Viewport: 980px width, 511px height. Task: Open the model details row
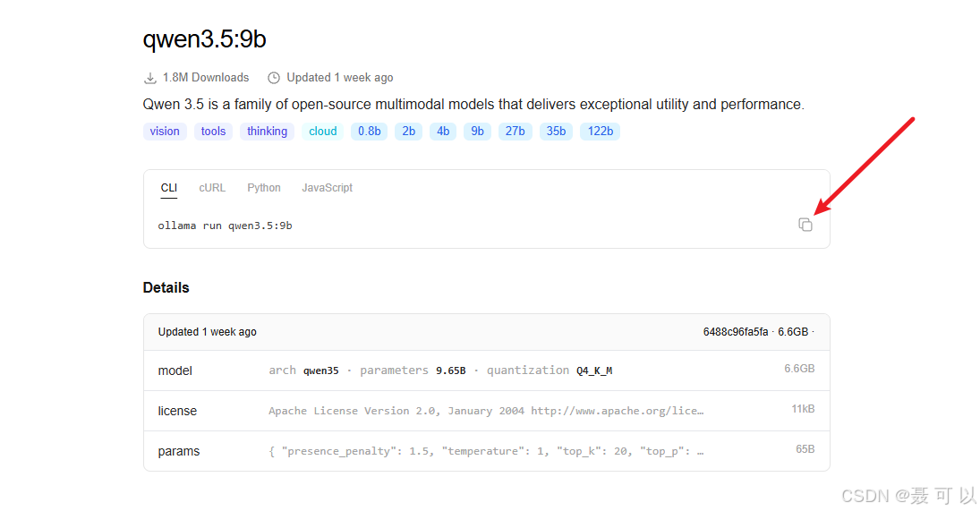(486, 370)
